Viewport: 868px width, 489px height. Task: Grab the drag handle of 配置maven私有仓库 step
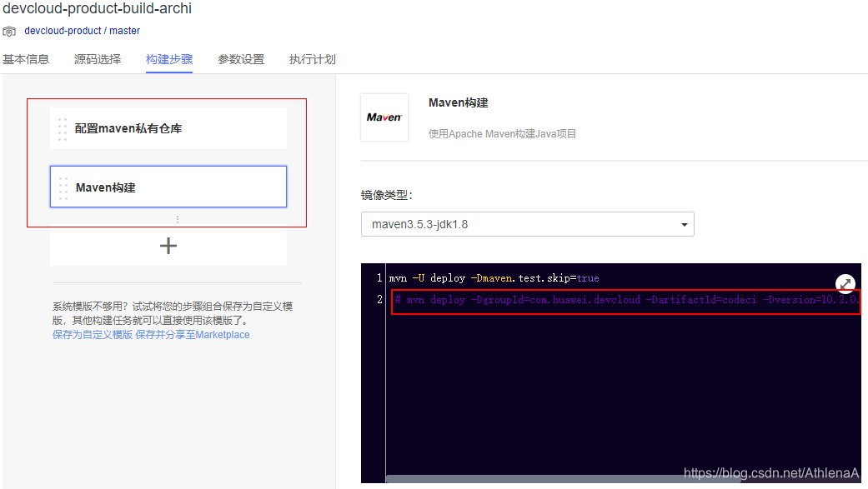(63, 129)
